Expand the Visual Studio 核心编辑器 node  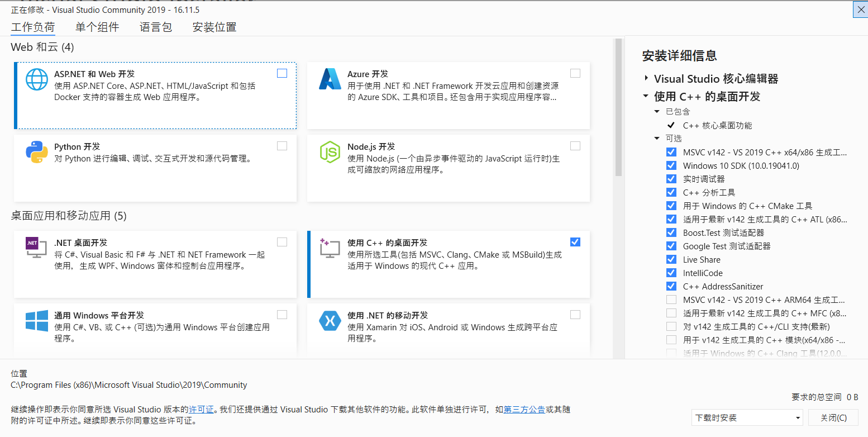[646, 78]
